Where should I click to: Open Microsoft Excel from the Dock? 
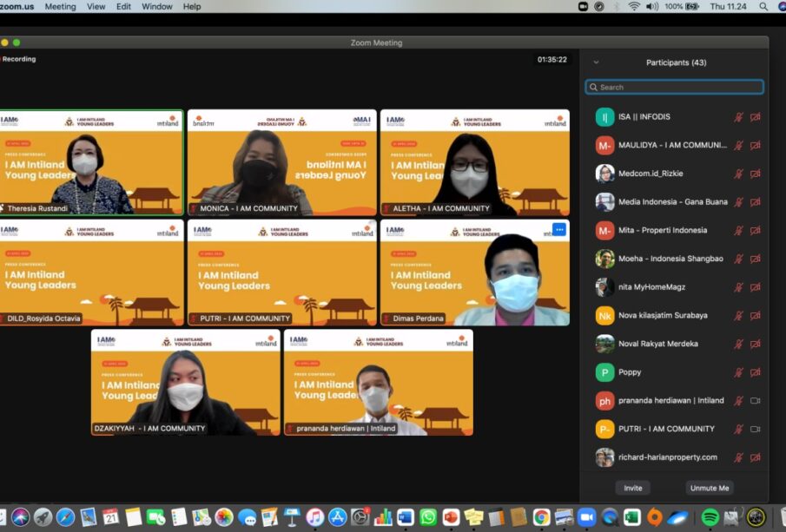click(x=632, y=517)
